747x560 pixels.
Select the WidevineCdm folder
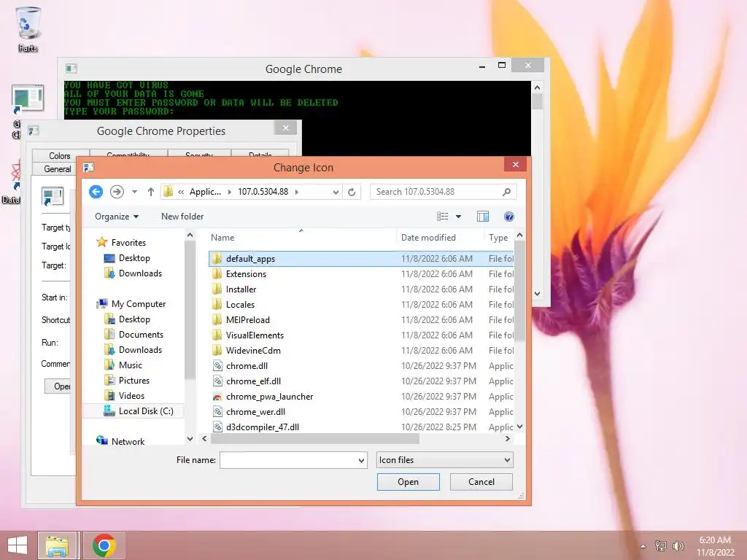pos(253,351)
